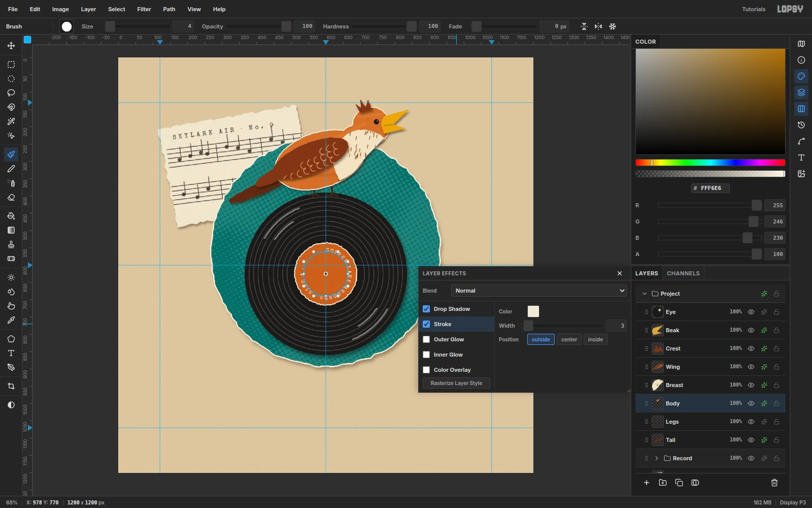
Task: Select the Clone Stamp tool
Action: click(11, 244)
